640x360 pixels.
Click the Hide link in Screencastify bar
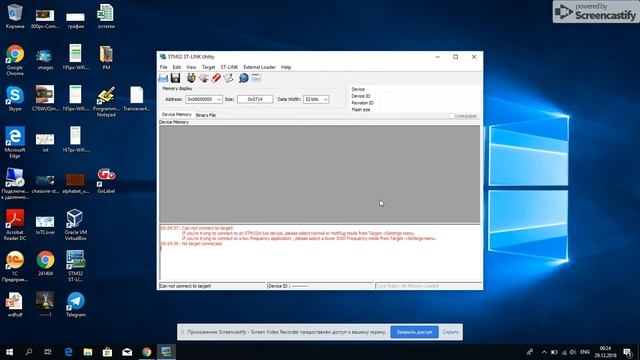pyautogui.click(x=451, y=332)
